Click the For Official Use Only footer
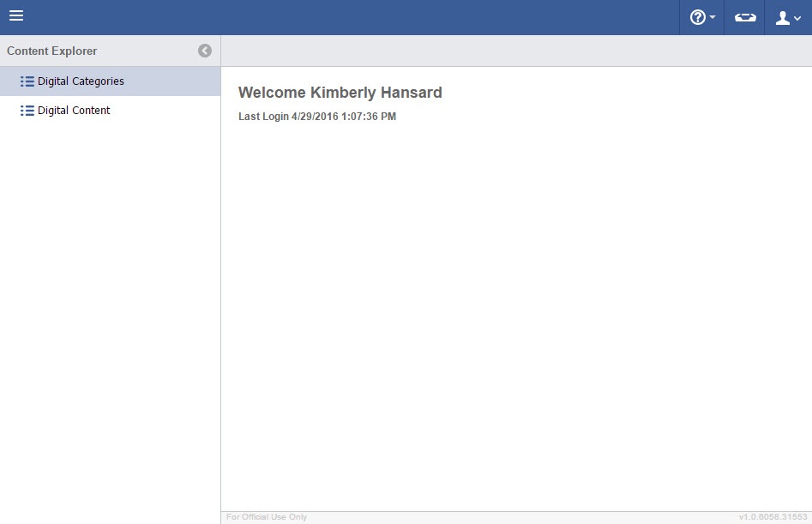The width and height of the screenshot is (812, 524). tap(267, 517)
